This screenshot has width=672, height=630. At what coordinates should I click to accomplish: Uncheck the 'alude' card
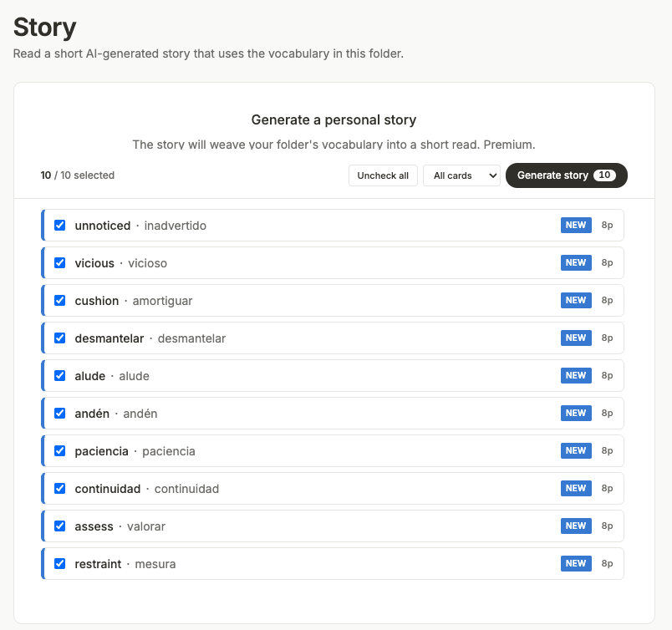tap(59, 375)
